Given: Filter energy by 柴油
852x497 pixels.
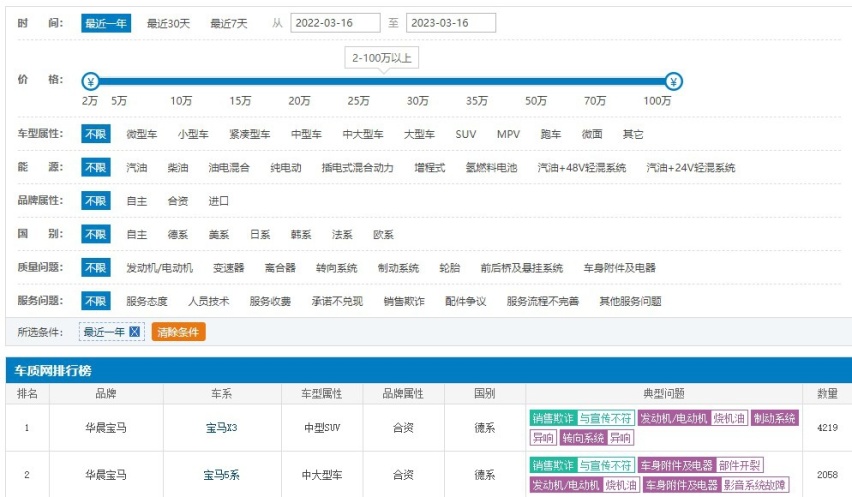Looking at the screenshot, I should (x=178, y=168).
